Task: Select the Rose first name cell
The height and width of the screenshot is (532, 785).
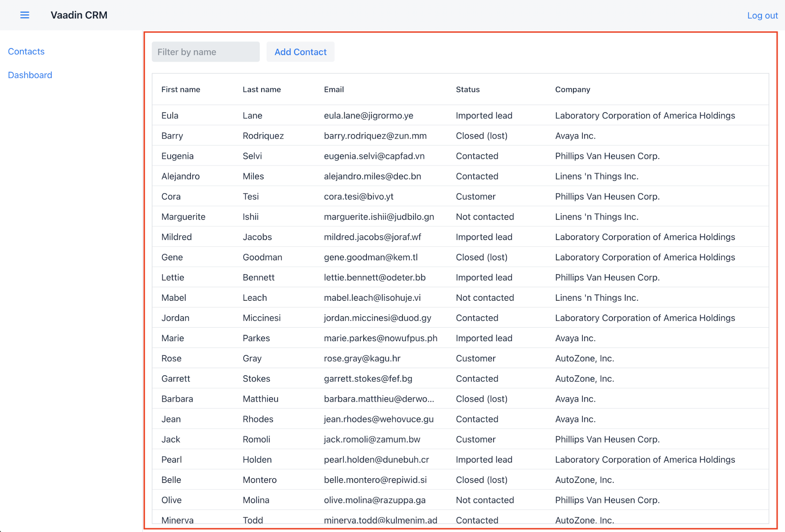Action: [171, 358]
